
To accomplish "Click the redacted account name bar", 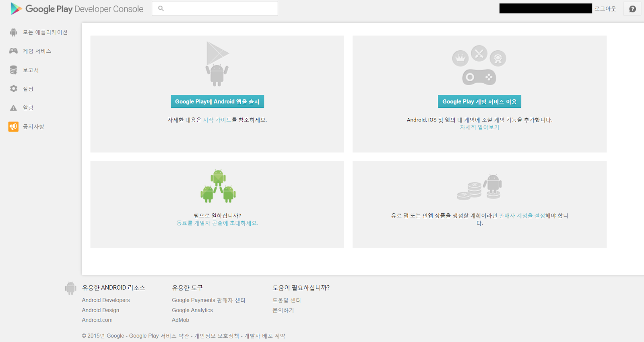I will [x=546, y=8].
